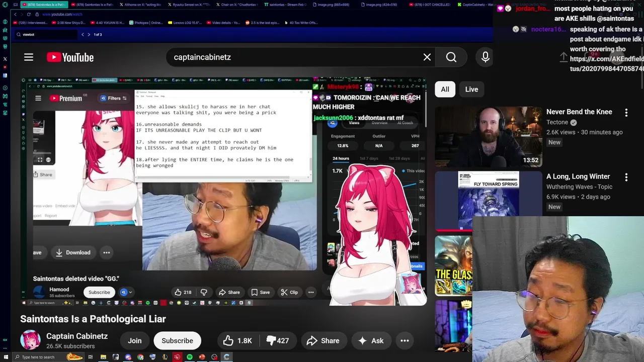Go forward in the browser
This screenshot has width=644, height=362.
[22, 14]
